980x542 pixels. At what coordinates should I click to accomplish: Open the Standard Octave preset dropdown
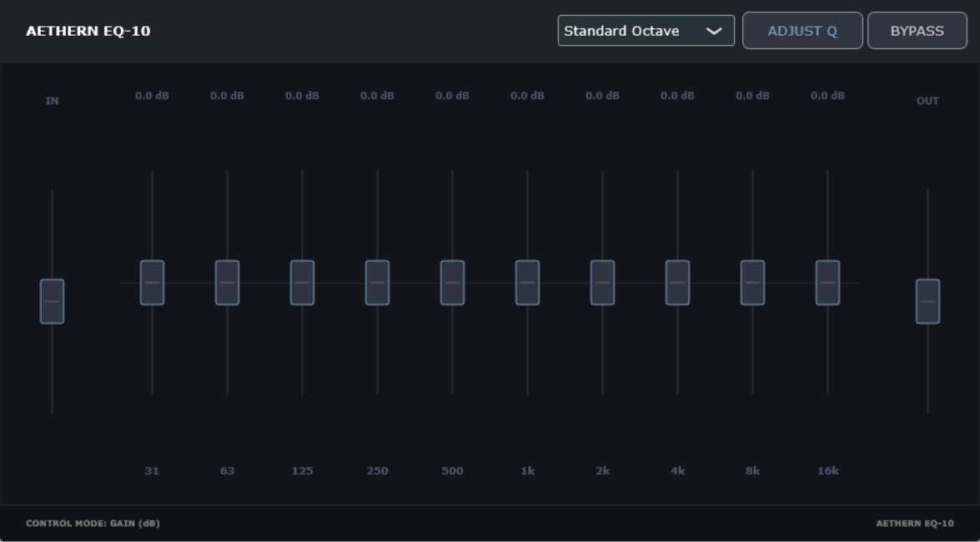646,31
